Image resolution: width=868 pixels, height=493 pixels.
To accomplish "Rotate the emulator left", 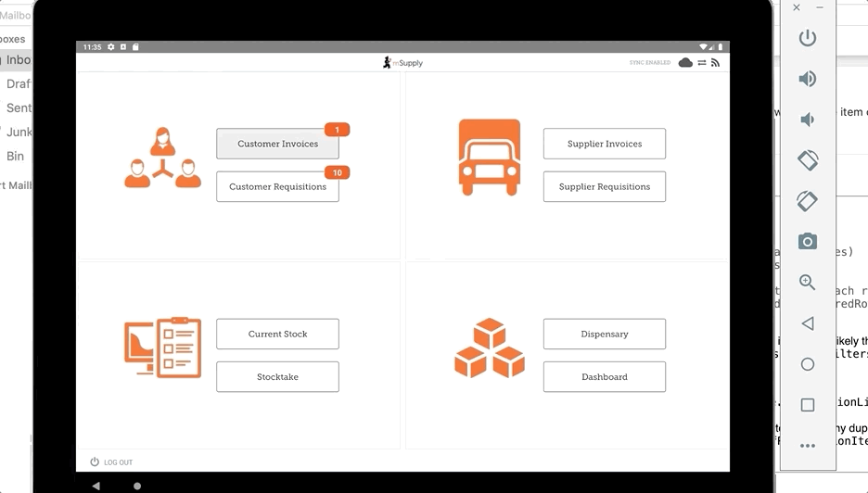I will coord(808,160).
